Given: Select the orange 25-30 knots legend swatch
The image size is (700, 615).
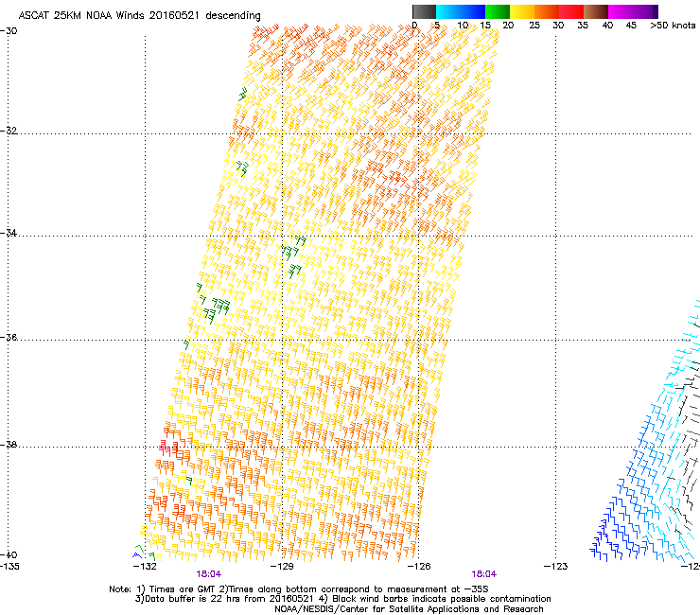Looking at the screenshot, I should point(547,11).
